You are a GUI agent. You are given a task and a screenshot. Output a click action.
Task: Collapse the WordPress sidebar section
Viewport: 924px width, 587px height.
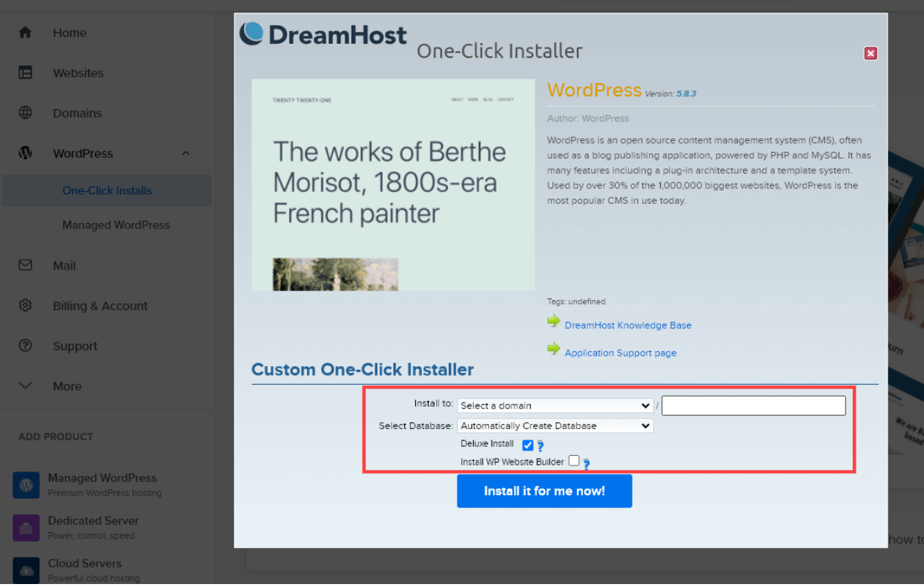185,153
